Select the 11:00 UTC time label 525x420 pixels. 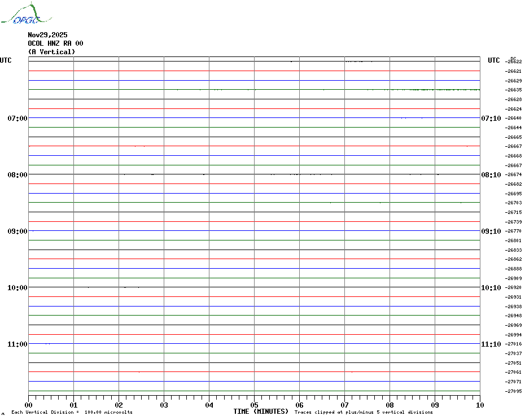click(x=17, y=344)
